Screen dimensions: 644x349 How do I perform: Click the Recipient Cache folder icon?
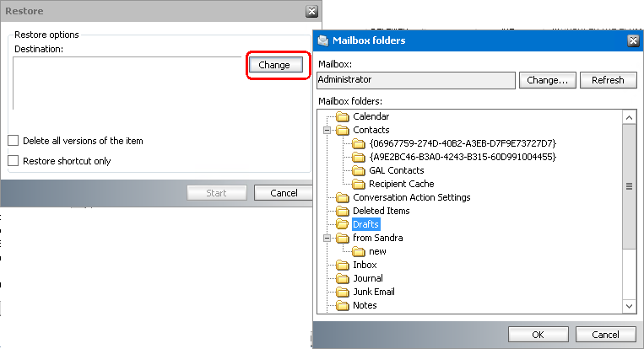coord(358,184)
